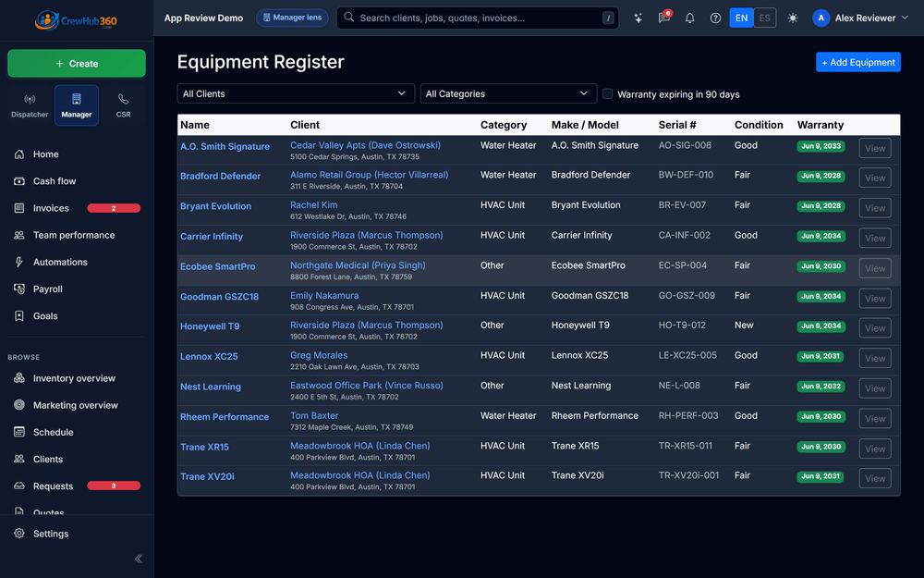Switch language to ES
Screen dimensions: 924x578
765,18
